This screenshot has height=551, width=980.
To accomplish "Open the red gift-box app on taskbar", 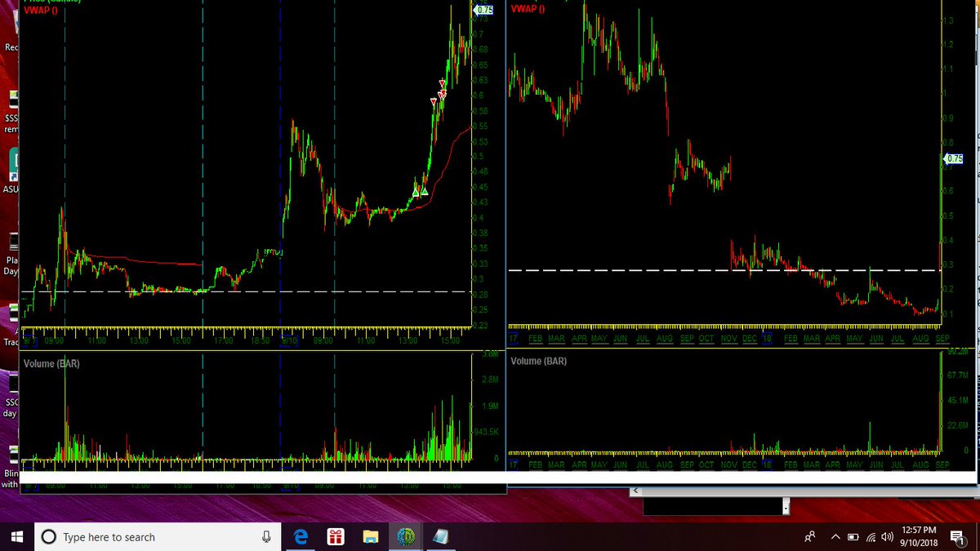I will pyautogui.click(x=336, y=536).
